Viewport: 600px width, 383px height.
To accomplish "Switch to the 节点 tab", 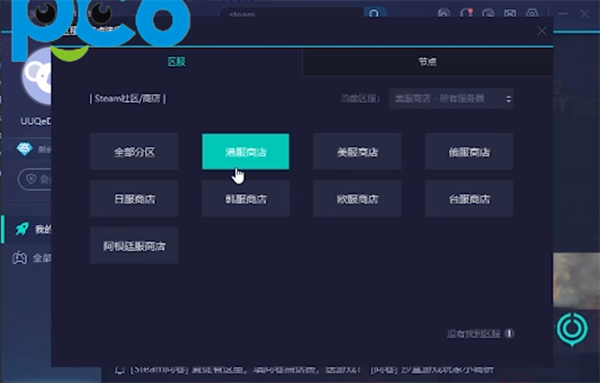I will point(427,62).
